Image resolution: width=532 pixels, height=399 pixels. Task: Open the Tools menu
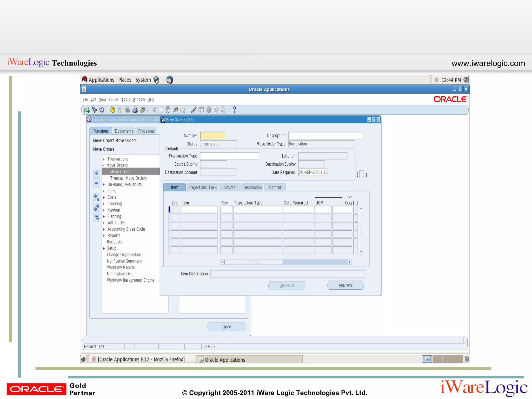125,99
